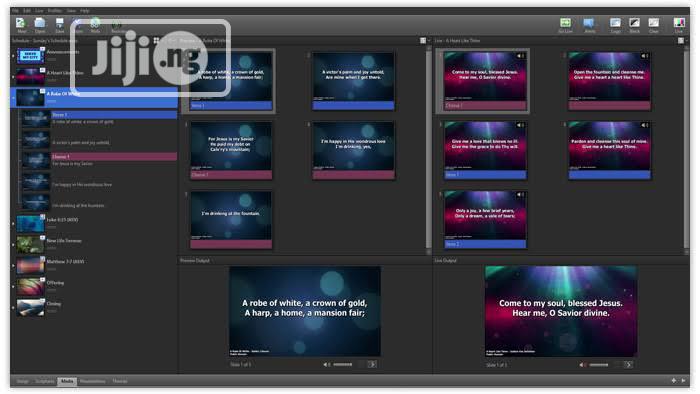This screenshot has height=394, width=700.
Task: Click the Live panel grid view icon
Action: (680, 41)
